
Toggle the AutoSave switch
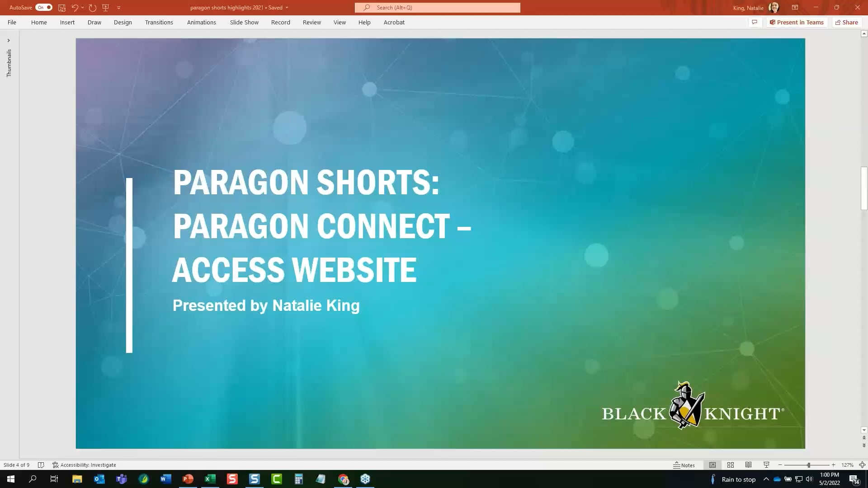click(44, 8)
